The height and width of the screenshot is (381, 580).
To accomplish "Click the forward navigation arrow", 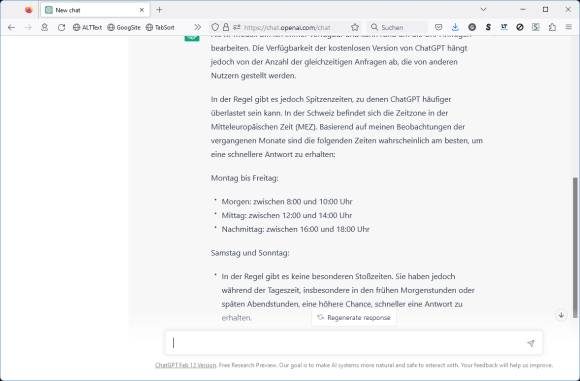I will (x=28, y=27).
